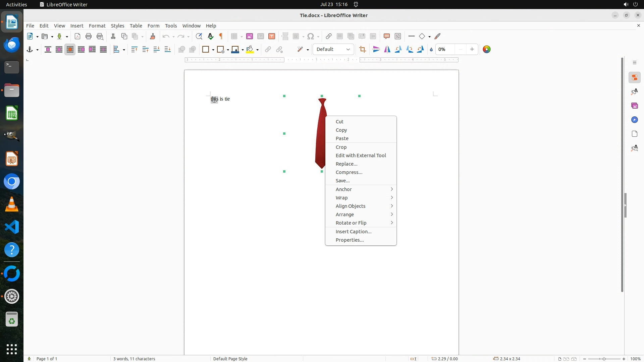Open the Image Mode Default dropdown

[x=333, y=50]
